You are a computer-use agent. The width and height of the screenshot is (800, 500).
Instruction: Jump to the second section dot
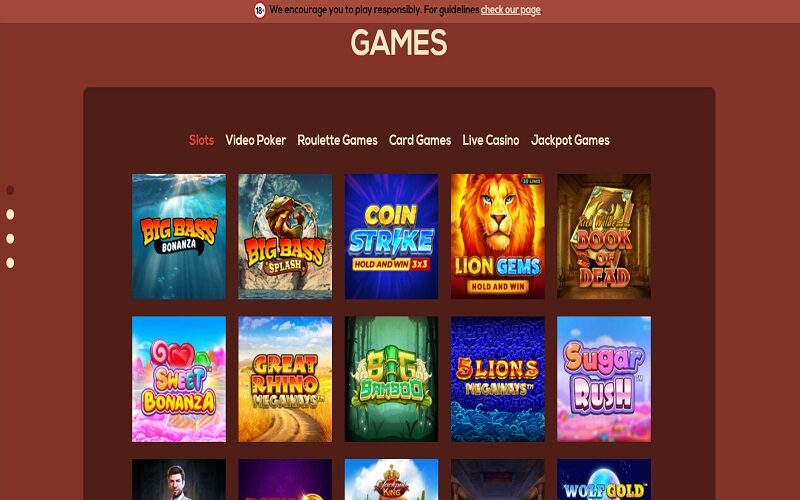[x=10, y=214]
